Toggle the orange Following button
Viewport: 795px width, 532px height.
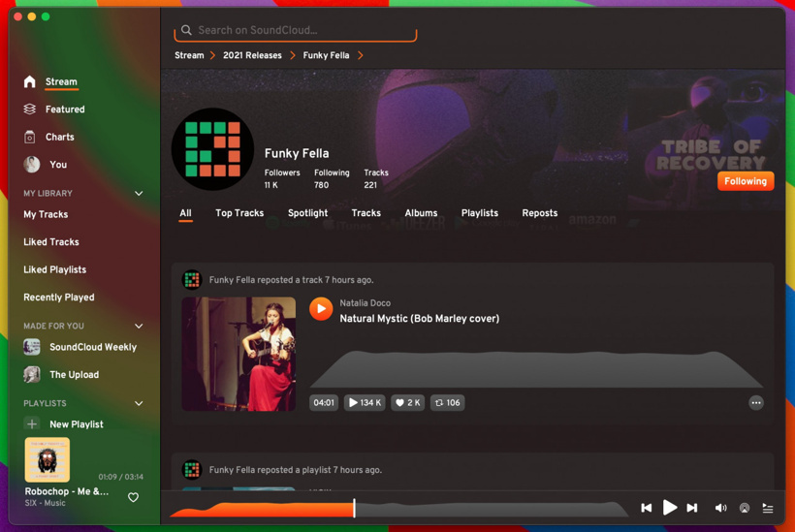click(745, 181)
